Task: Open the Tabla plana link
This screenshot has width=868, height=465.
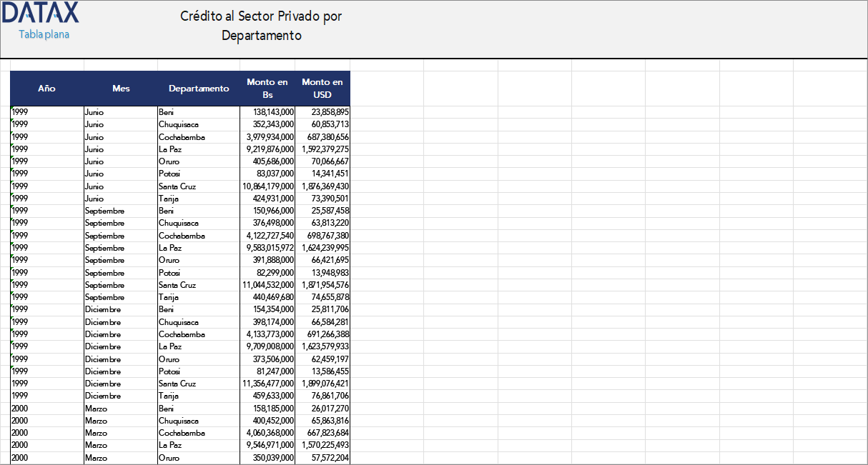Action: coord(44,34)
